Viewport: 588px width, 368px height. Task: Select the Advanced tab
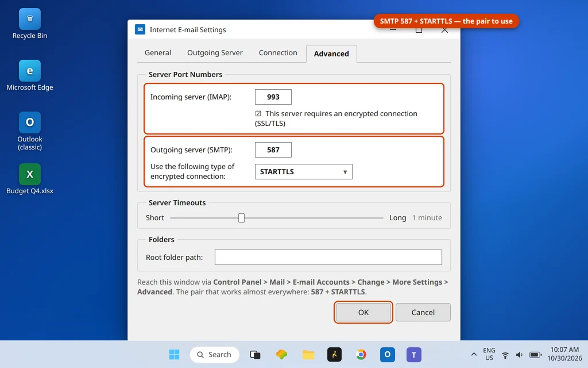331,53
